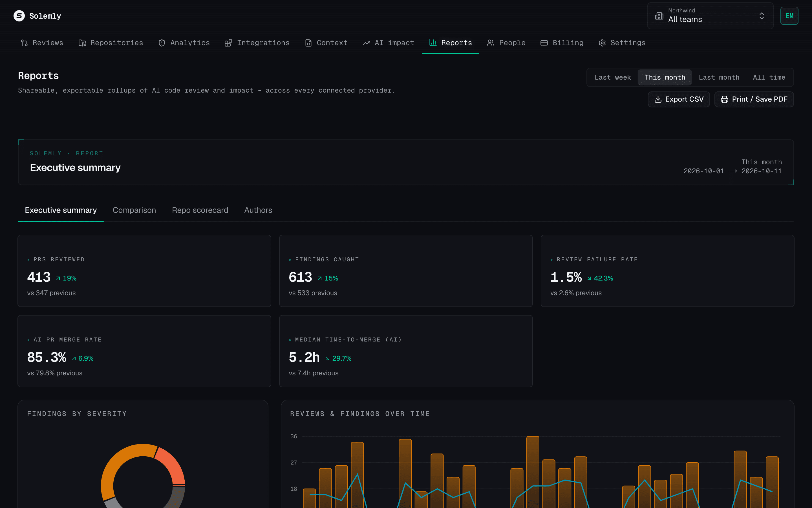Click the PRs Reviewed value 413

[39, 277]
